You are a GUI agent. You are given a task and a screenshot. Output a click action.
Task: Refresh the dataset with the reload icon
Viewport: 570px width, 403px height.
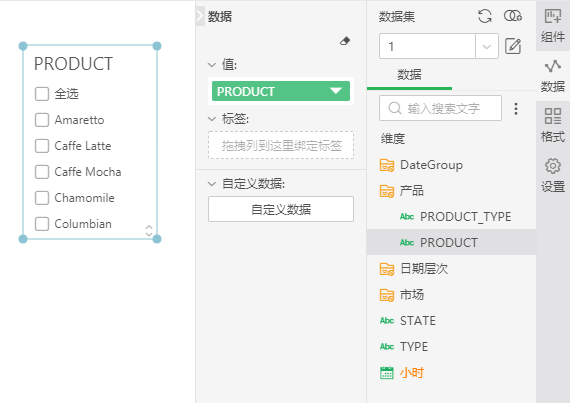[x=485, y=16]
